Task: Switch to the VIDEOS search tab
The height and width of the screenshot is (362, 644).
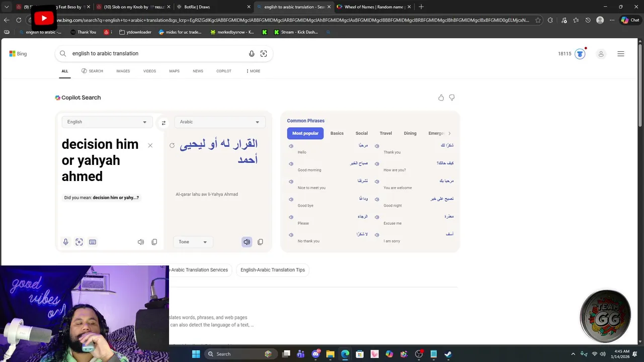Action: click(x=149, y=71)
